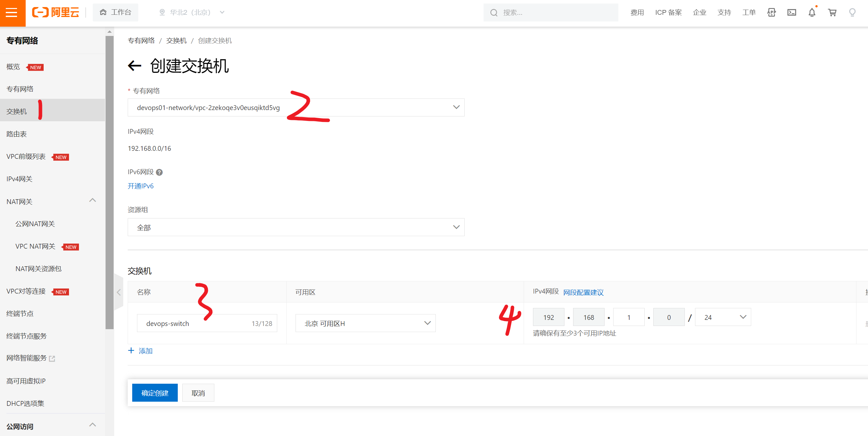Screen dimensions: 868x436
Task: Open 费用 in the top menu
Action: (x=637, y=13)
